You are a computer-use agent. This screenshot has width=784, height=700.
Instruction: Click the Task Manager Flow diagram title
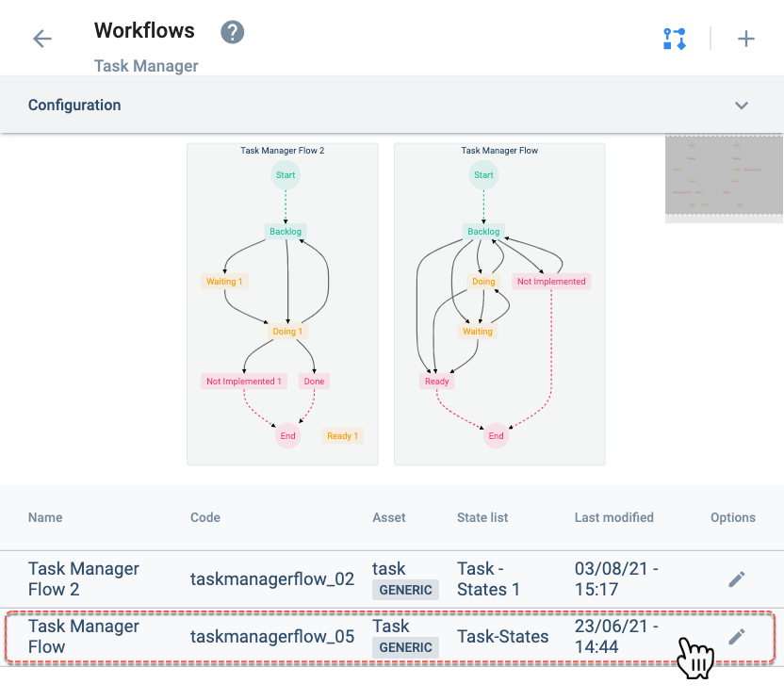pyautogui.click(x=499, y=151)
